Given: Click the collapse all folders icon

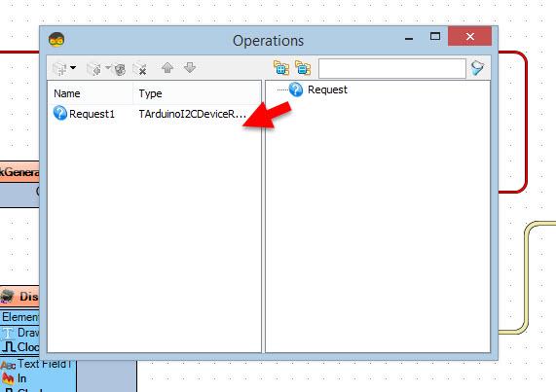Looking at the screenshot, I should (303, 68).
